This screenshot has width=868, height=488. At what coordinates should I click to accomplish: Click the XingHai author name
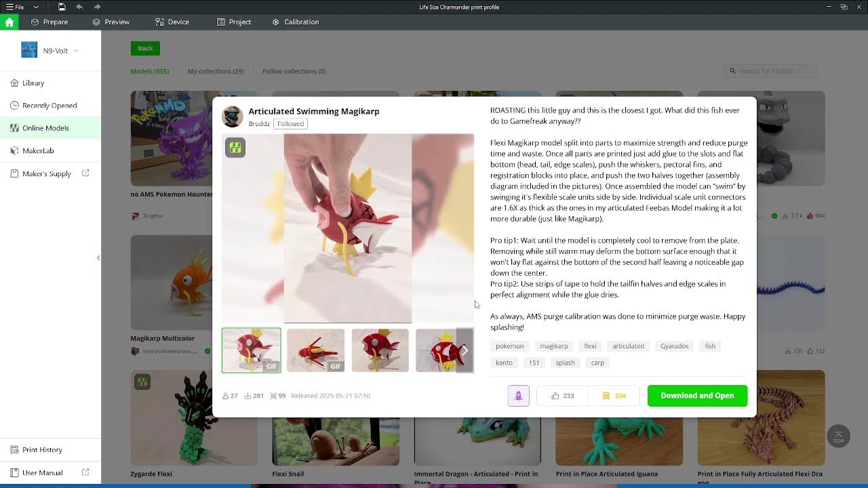(153, 216)
